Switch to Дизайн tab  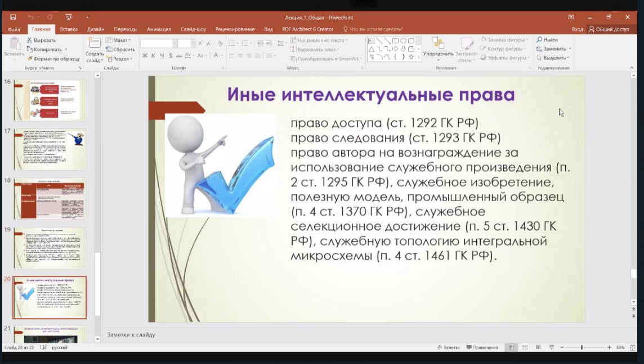(95, 29)
